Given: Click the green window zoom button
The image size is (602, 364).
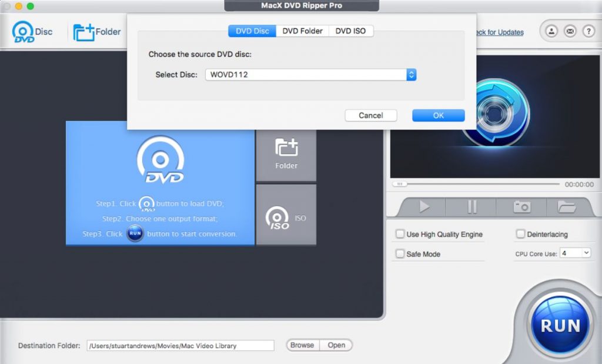Looking at the screenshot, I should click(31, 6).
